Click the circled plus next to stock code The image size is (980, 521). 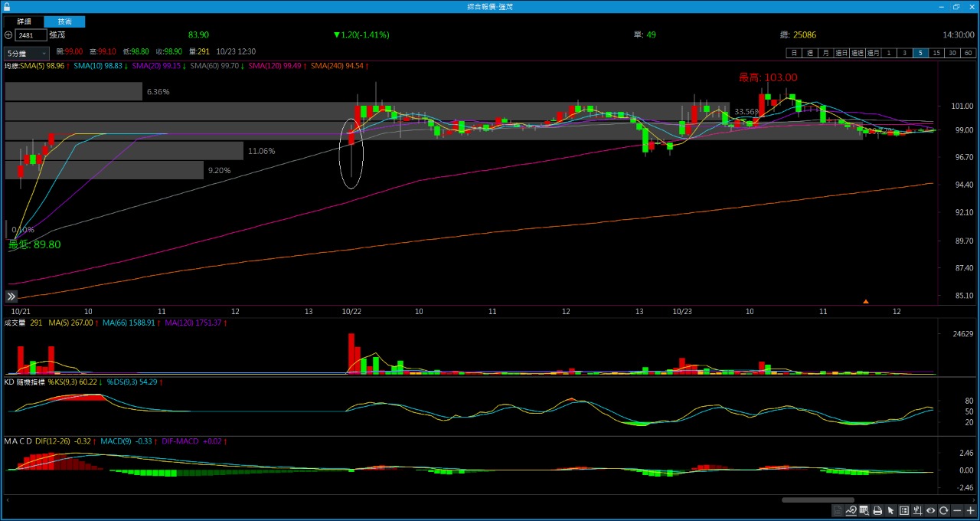8,35
